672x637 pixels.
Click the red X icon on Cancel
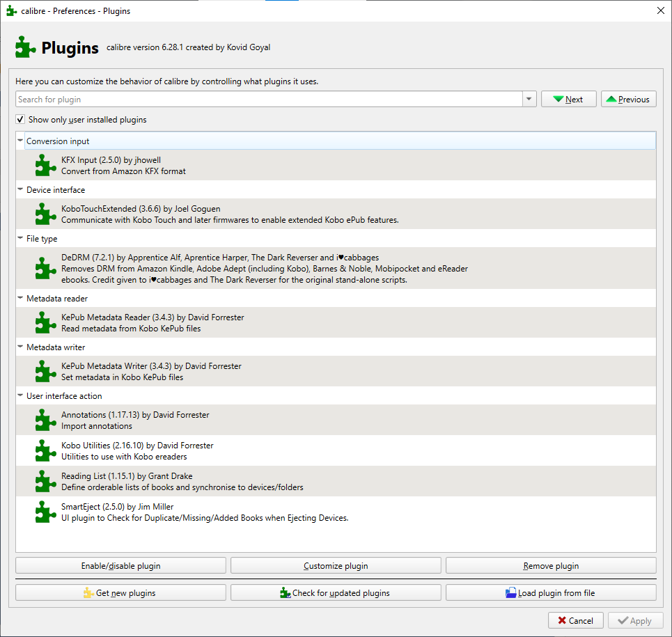(x=562, y=620)
